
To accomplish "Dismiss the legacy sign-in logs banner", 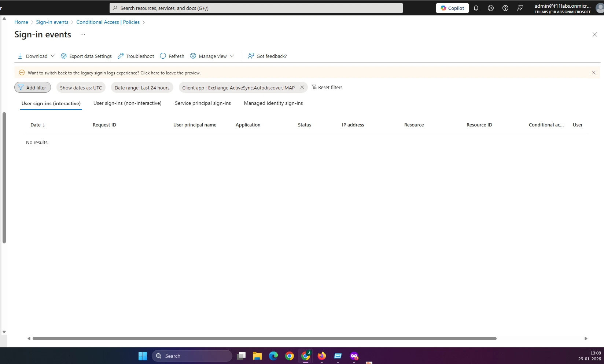I will click(x=593, y=73).
